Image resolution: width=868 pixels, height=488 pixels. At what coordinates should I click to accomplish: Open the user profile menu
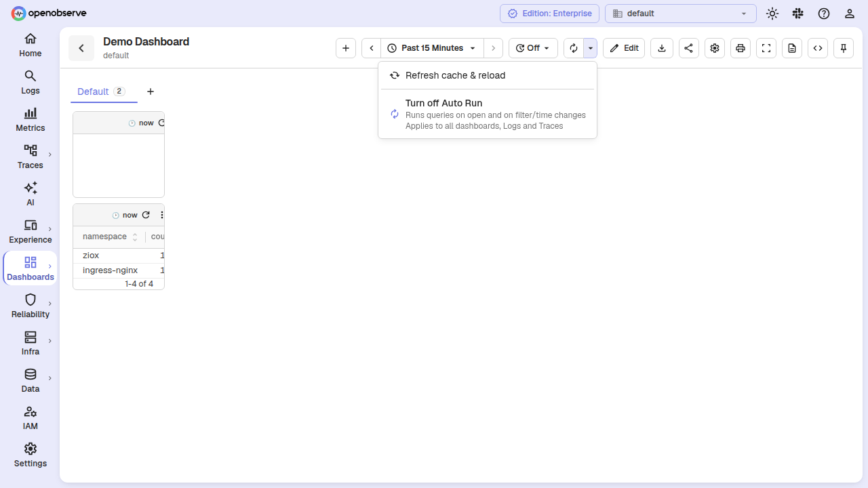[x=849, y=14]
